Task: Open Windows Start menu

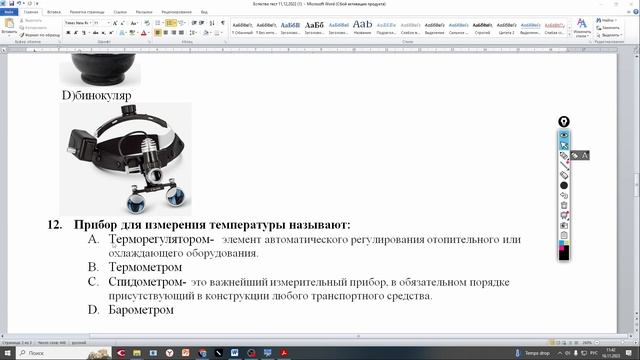Action: [x=7, y=353]
